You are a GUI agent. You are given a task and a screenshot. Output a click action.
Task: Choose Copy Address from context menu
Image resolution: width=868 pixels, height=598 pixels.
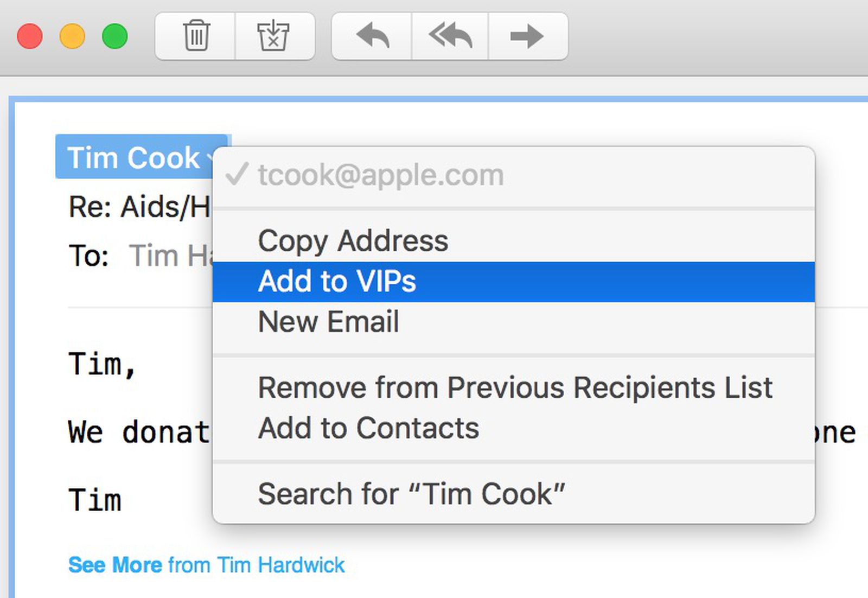[353, 240]
